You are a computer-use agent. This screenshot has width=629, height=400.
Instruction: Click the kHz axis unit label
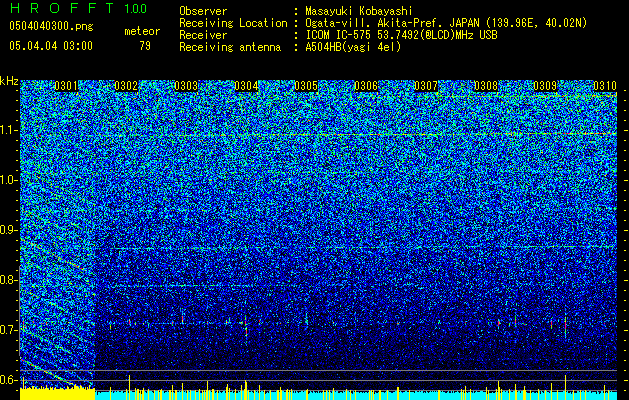tap(9, 81)
